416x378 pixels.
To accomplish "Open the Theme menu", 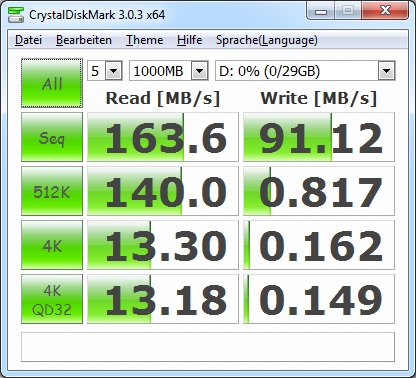I will [x=144, y=40].
